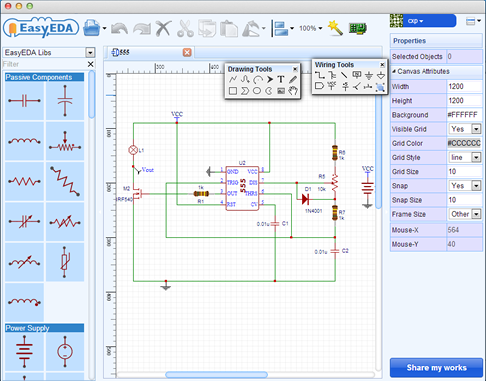Click the undo arrow in toolbar
Screen dimensions: 486x381
click(x=119, y=29)
